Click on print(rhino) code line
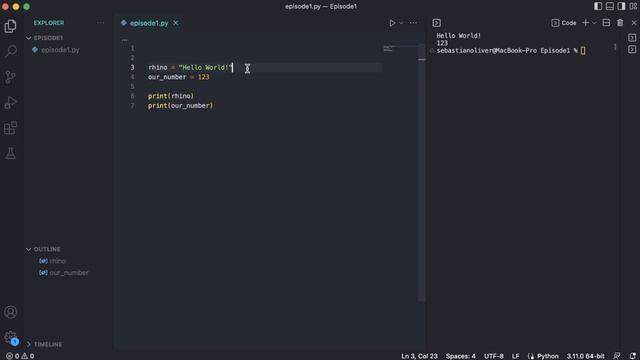This screenshot has height=360, width=640. [x=171, y=96]
